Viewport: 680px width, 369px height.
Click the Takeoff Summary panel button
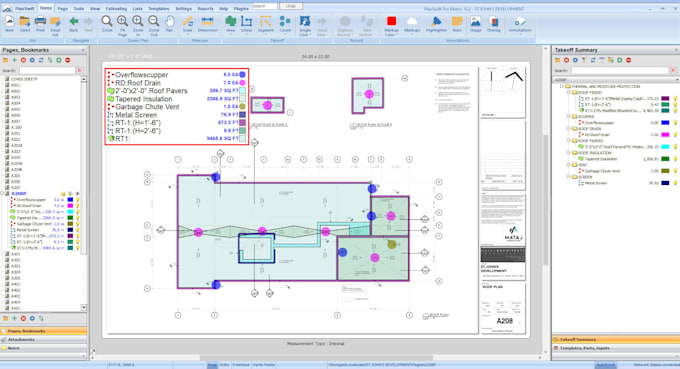(x=616, y=340)
